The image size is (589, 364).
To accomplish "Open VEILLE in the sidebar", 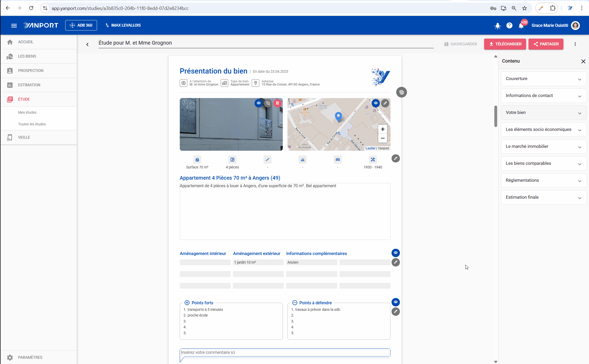I will pyautogui.click(x=39, y=137).
